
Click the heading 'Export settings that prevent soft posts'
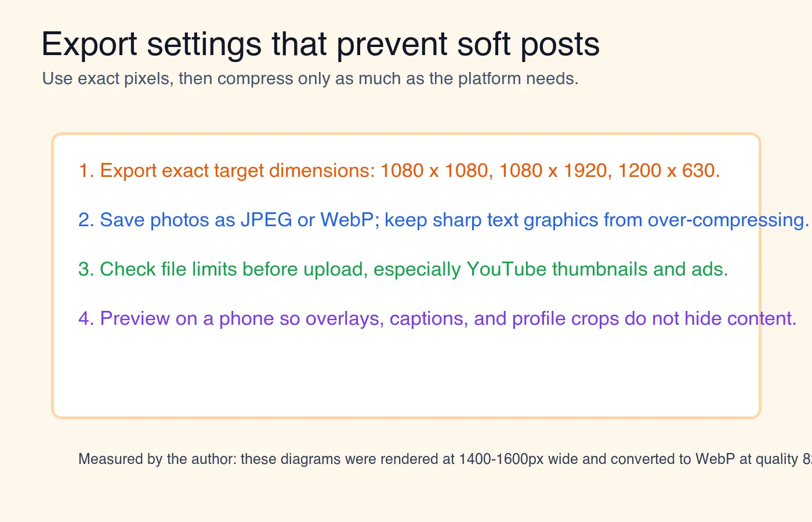coord(321,45)
